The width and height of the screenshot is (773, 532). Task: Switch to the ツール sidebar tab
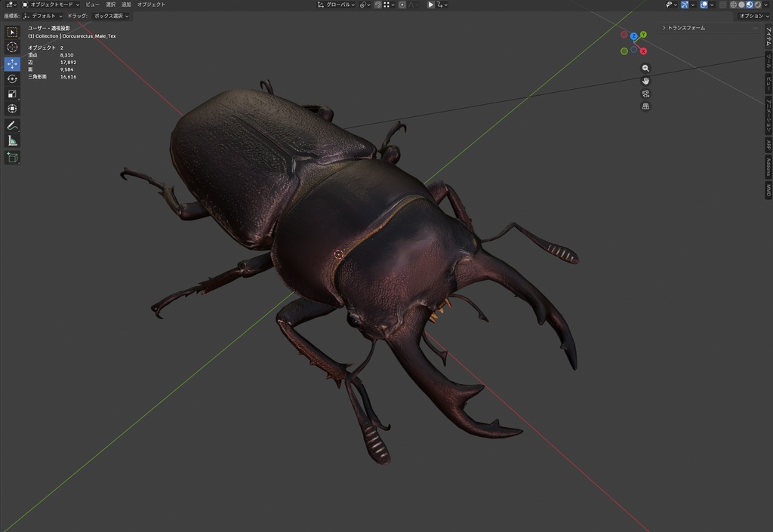point(768,61)
